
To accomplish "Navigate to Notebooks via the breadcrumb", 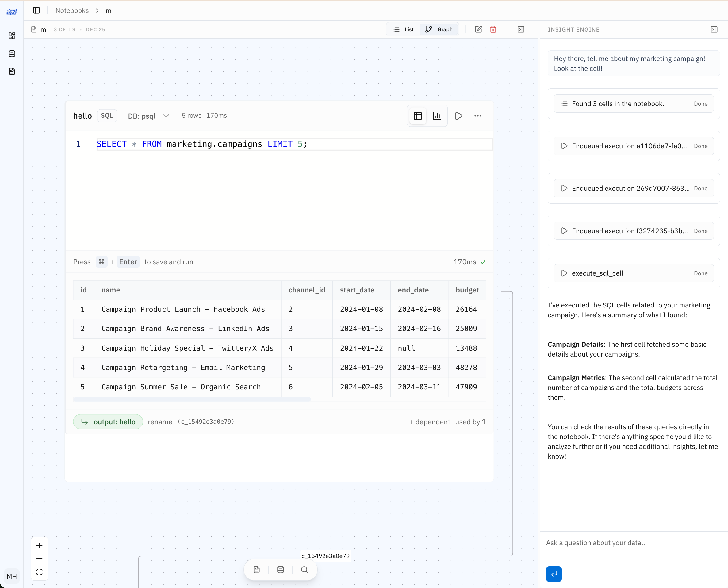I will coord(72,10).
